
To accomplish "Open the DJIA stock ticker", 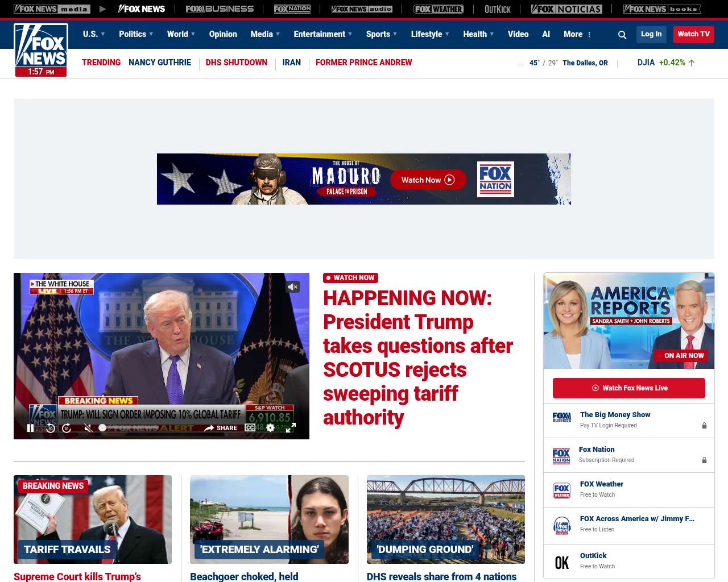I will point(666,63).
